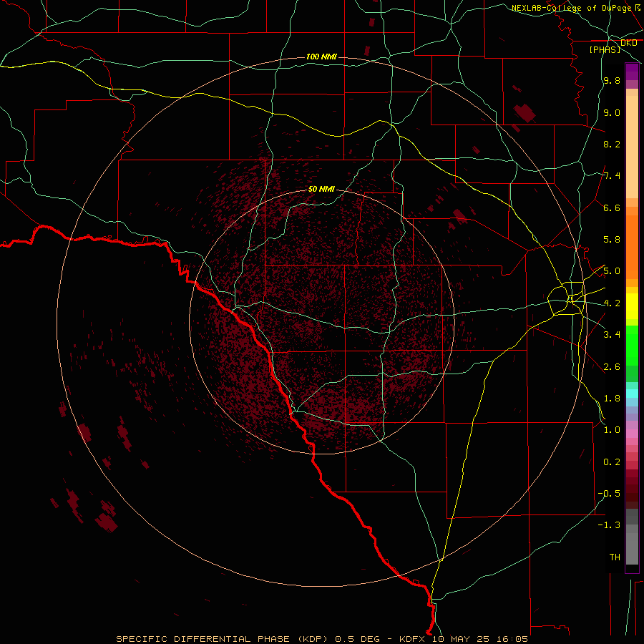Image resolution: width=644 pixels, height=644 pixels.
Task: Click the 50 NMI range ring label
Action: coord(321,189)
